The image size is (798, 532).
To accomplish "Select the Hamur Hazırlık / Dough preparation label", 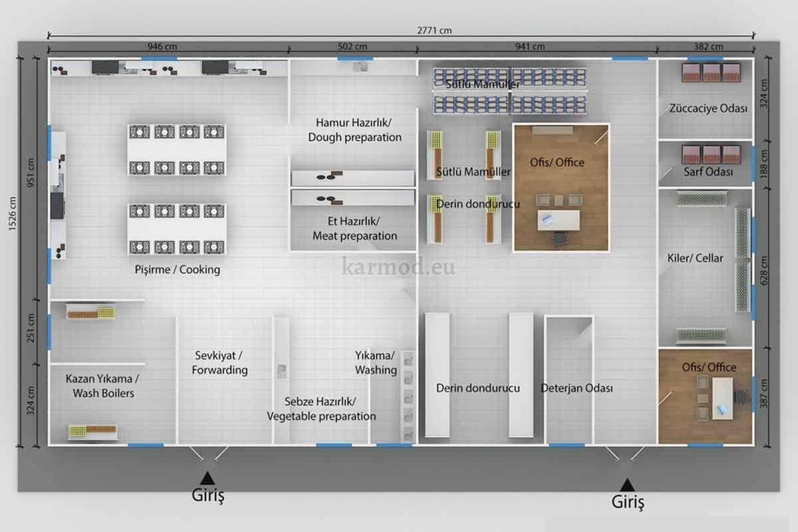I will pos(354,130).
